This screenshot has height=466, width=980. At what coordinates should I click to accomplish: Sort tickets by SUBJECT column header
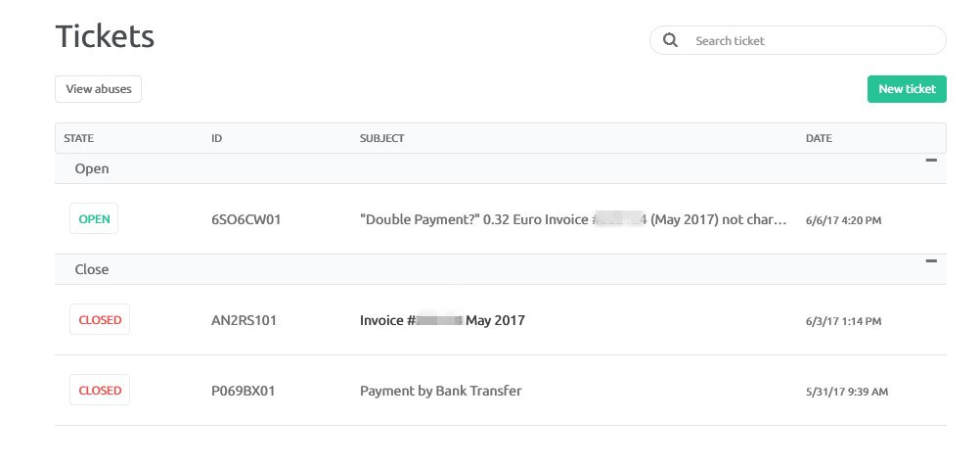point(381,138)
